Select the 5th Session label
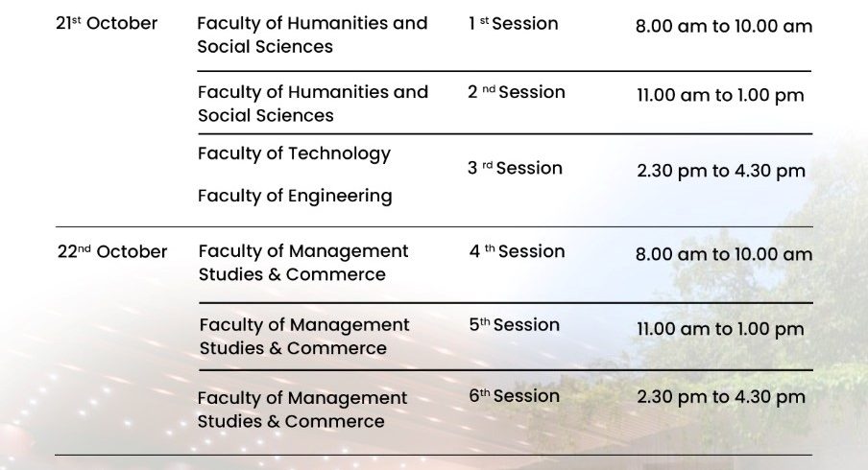The height and width of the screenshot is (470, 868). click(515, 325)
